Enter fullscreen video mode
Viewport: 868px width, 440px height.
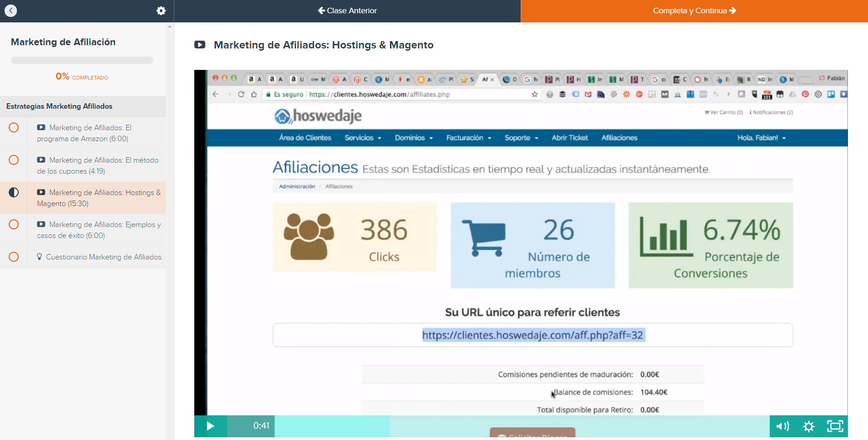point(835,426)
